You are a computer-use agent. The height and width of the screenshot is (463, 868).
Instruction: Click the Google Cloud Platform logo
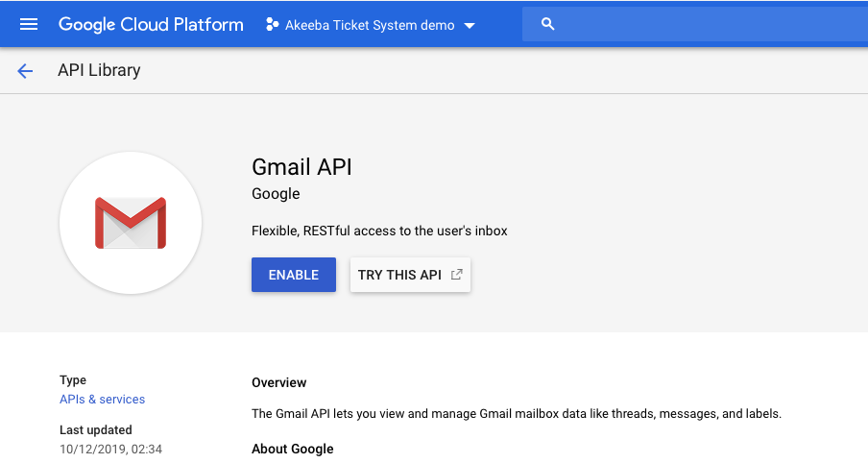click(x=151, y=25)
